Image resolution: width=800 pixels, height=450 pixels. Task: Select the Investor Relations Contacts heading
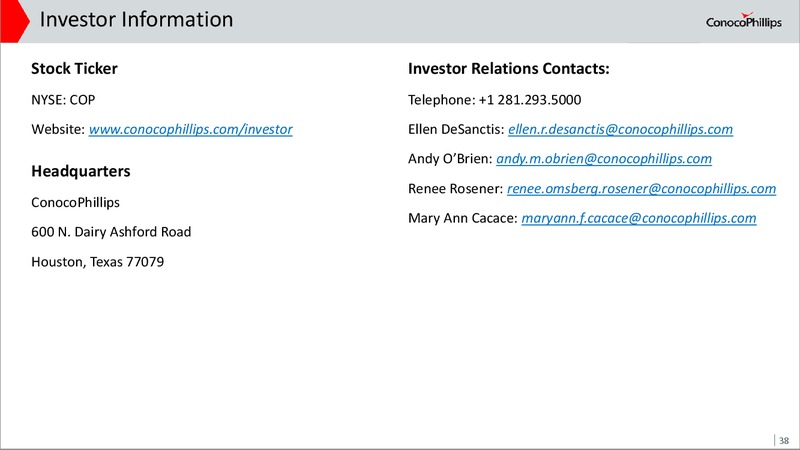coord(509,69)
